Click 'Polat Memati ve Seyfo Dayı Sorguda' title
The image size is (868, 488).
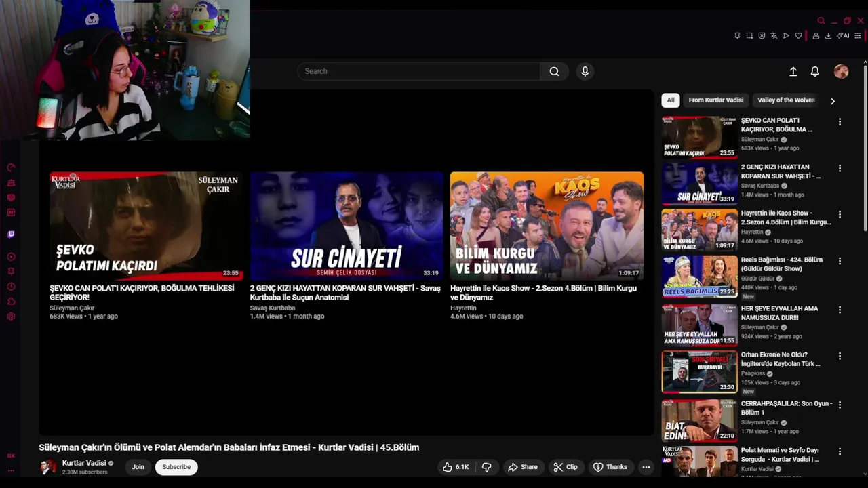[x=780, y=455]
